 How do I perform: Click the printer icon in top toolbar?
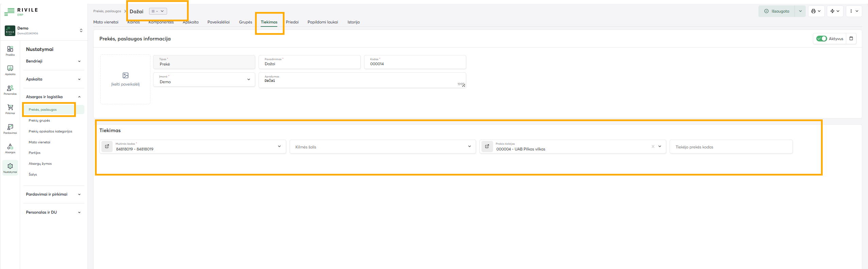[x=813, y=11]
